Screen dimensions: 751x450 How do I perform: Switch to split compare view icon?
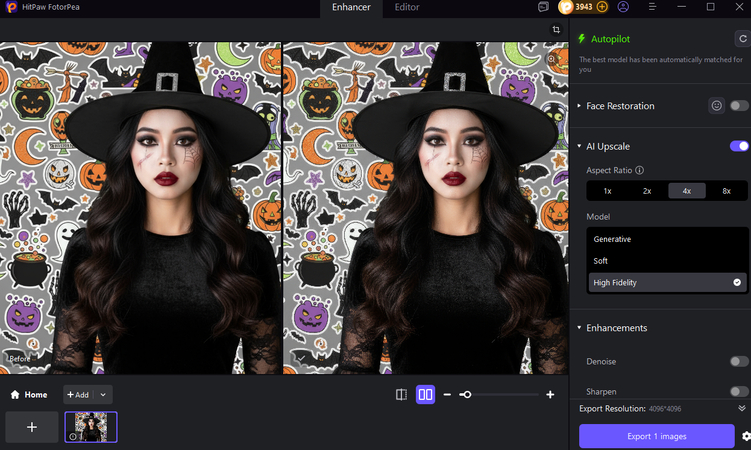point(401,395)
